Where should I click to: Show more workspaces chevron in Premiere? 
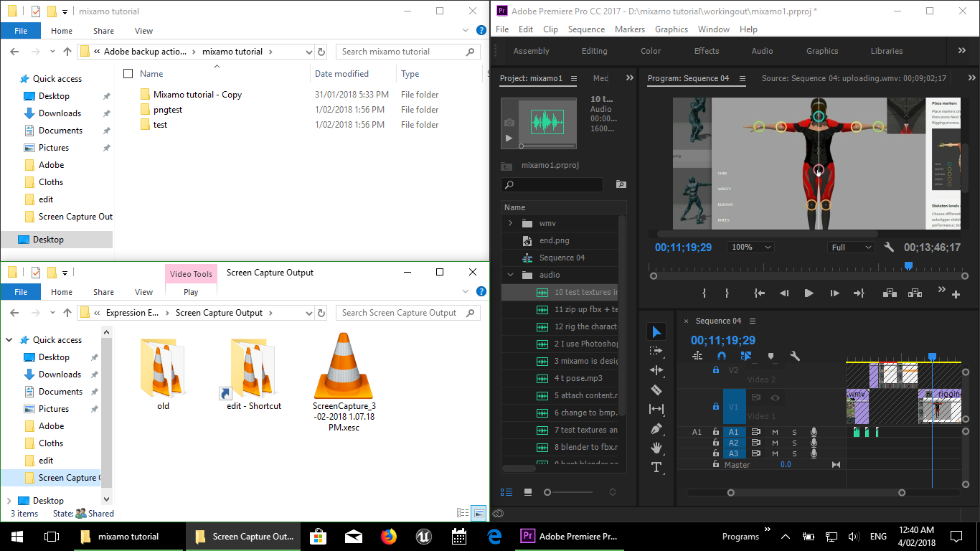(x=962, y=51)
